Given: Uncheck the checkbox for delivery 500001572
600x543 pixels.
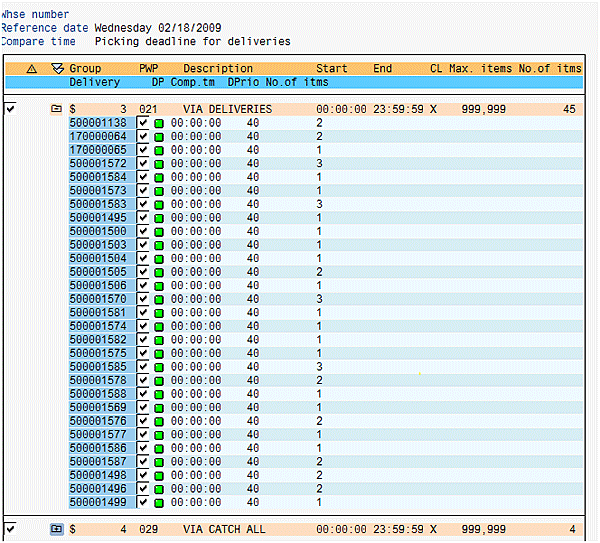Looking at the screenshot, I should pyautogui.click(x=143, y=163).
